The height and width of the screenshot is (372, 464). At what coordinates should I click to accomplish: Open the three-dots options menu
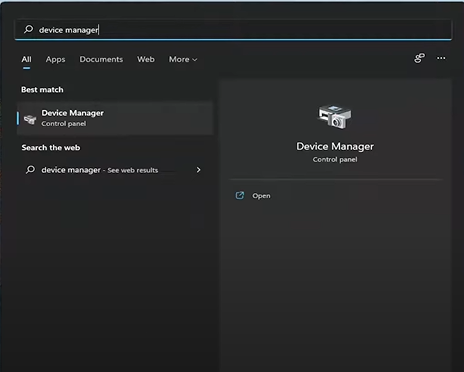(441, 58)
